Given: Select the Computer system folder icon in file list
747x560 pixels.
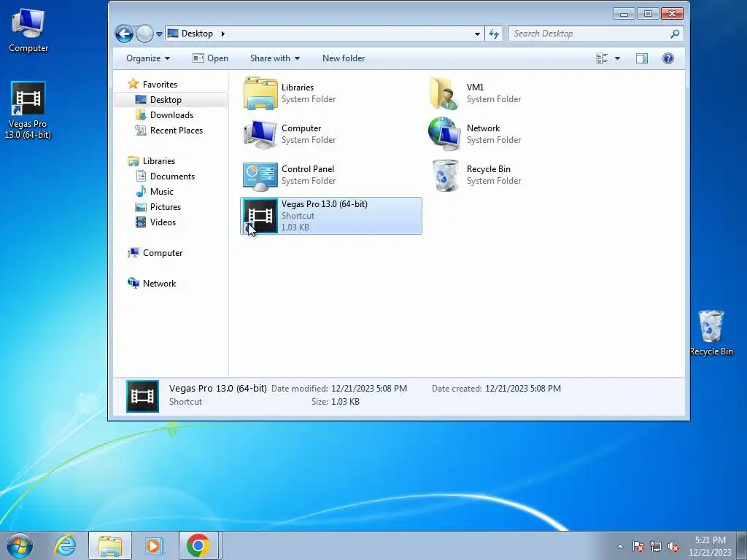Looking at the screenshot, I should click(260, 134).
